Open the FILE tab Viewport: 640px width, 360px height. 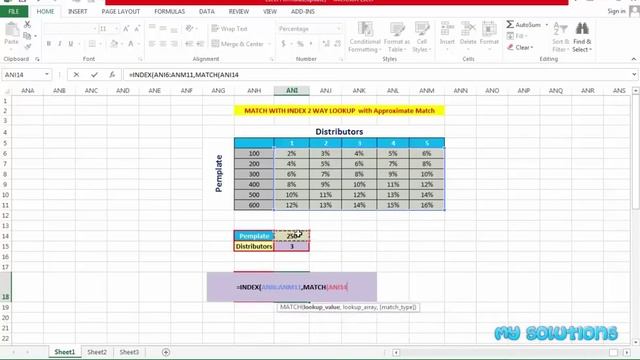[13, 11]
